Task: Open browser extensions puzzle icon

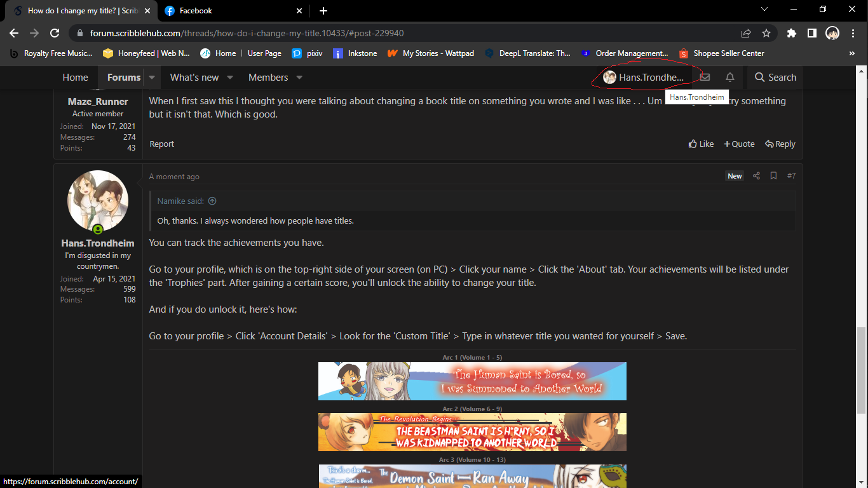Action: [x=792, y=33]
